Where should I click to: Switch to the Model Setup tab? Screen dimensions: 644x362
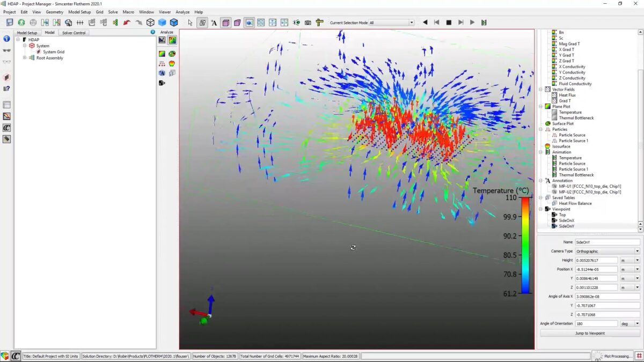point(27,33)
